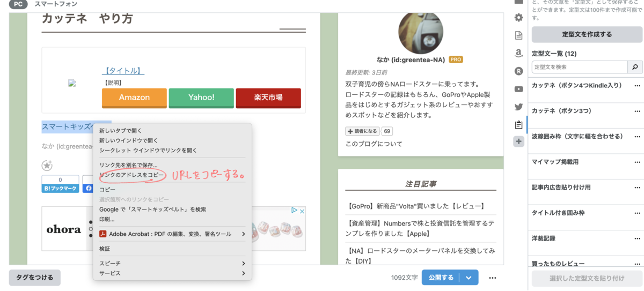Click the template search magnifier button
644x291 pixels.
point(635,67)
